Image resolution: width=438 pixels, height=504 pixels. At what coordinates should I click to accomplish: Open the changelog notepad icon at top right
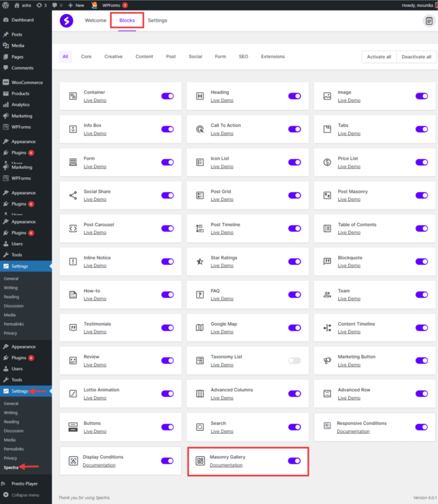(429, 21)
